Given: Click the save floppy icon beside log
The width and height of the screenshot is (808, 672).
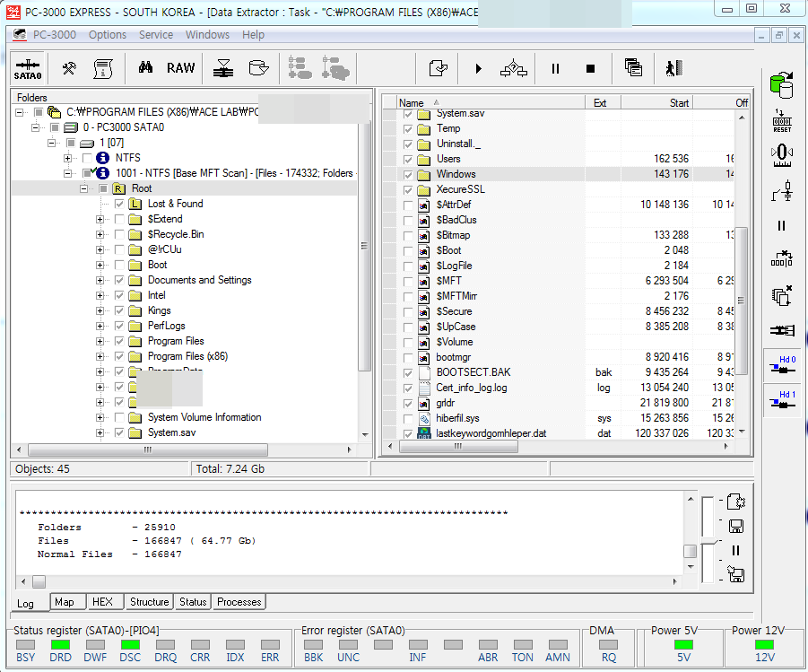Looking at the screenshot, I should pos(736,526).
